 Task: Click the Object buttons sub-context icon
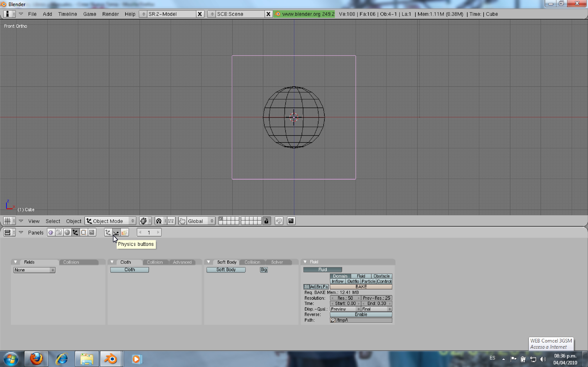coord(108,232)
